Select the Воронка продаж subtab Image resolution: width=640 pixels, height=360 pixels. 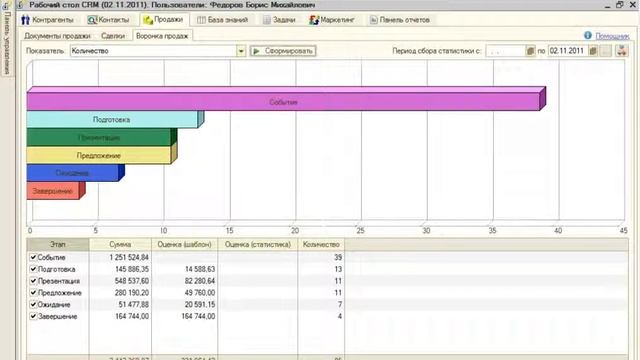162,36
